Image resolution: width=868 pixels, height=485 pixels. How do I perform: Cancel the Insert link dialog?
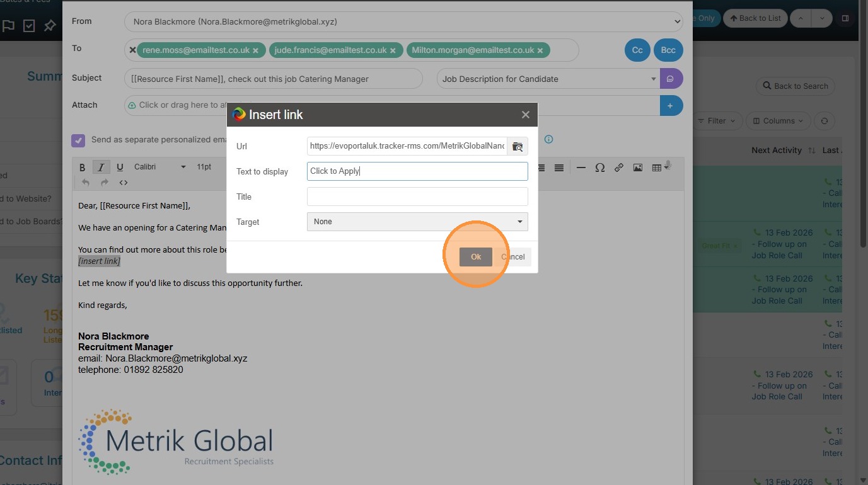[x=514, y=257]
